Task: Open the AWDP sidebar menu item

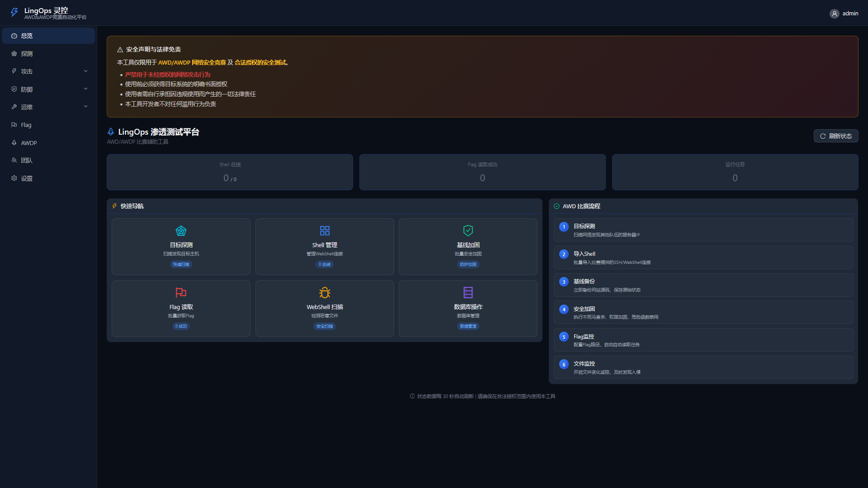Action: coord(28,143)
